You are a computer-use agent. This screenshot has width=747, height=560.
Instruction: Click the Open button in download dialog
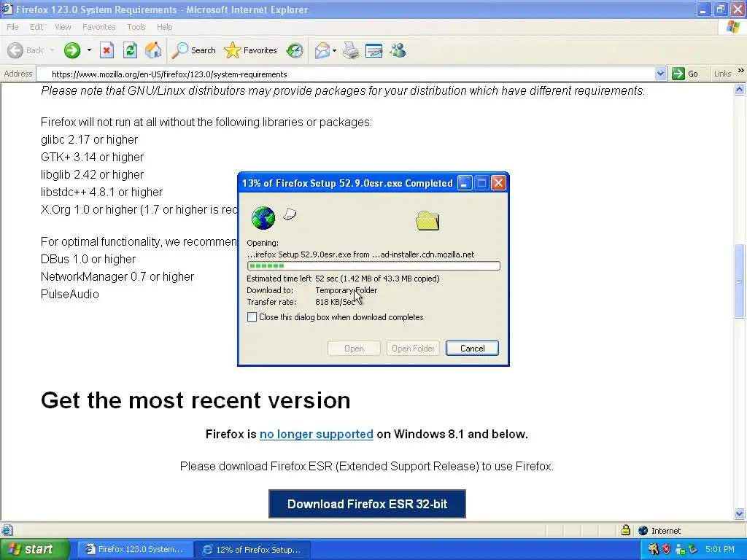(354, 348)
